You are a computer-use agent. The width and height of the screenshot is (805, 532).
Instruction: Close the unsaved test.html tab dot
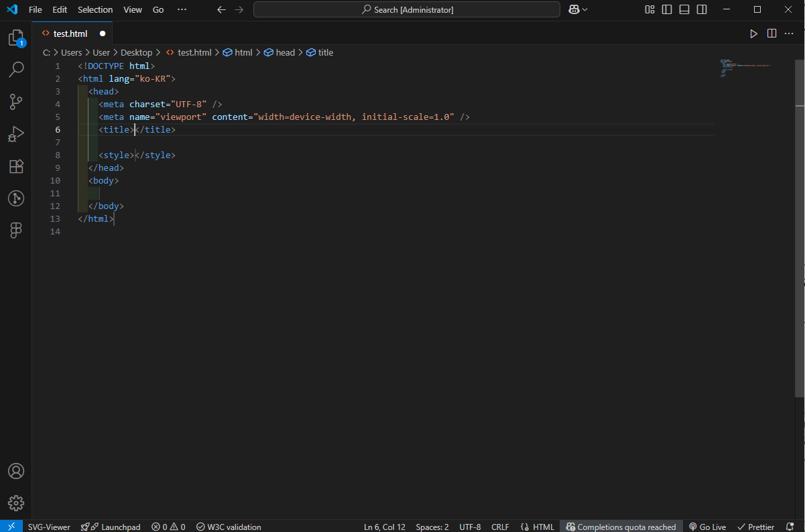point(103,34)
